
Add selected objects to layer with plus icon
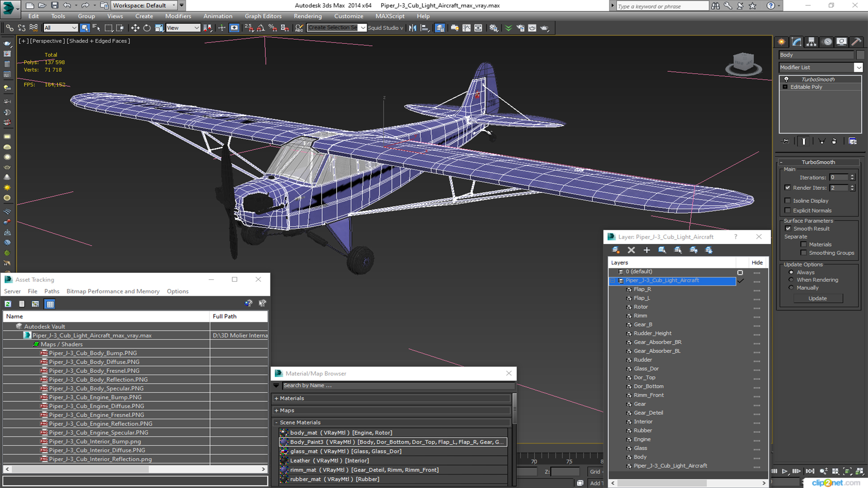click(x=647, y=250)
